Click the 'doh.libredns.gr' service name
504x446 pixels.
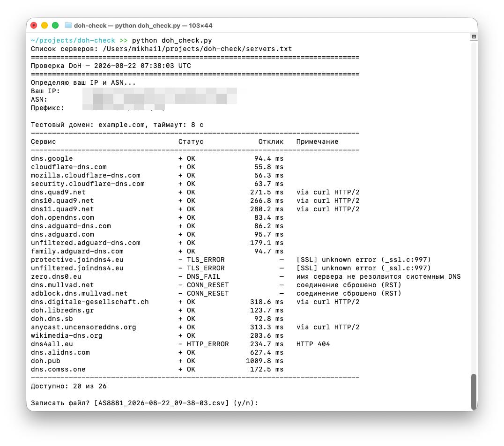pos(62,310)
